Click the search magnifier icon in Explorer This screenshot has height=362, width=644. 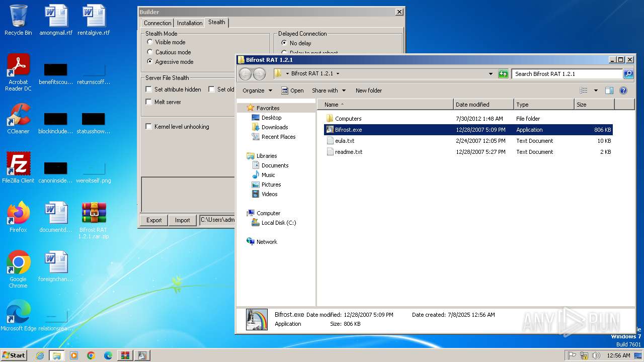628,74
